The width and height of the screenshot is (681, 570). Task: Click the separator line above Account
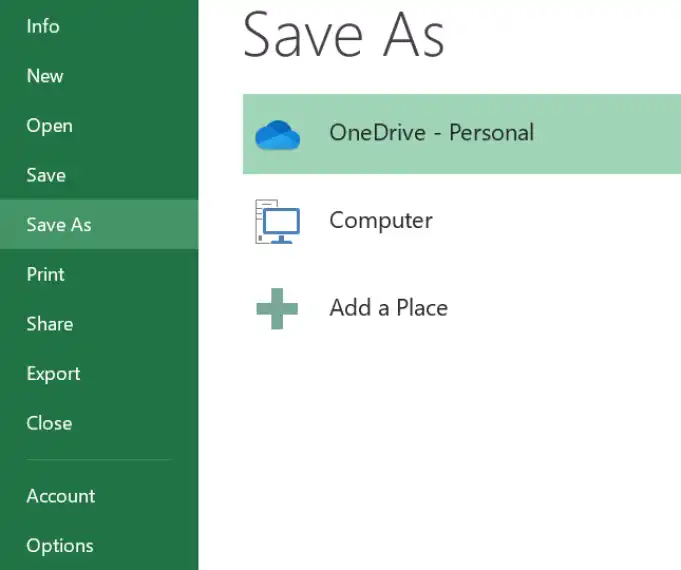[x=99, y=459]
